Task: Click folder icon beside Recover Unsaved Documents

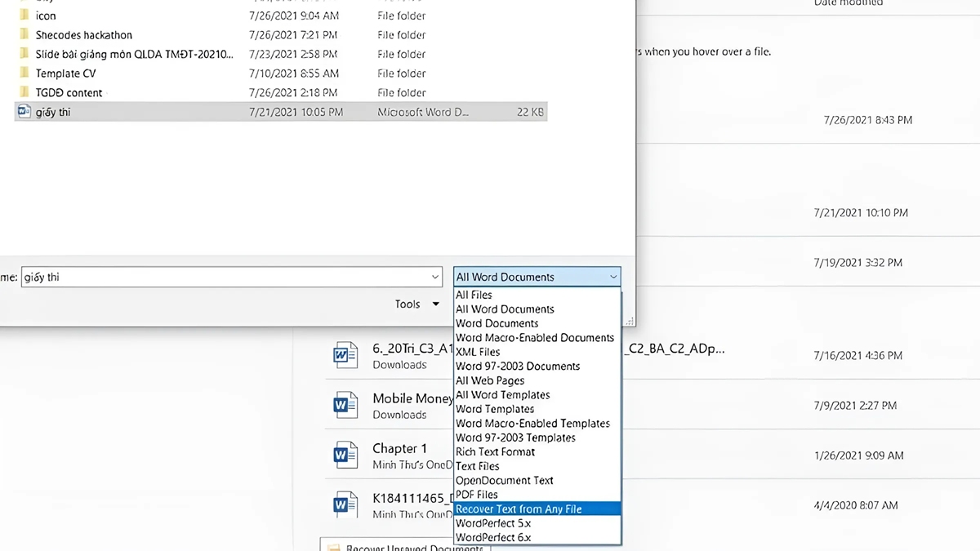Action: coord(335,547)
